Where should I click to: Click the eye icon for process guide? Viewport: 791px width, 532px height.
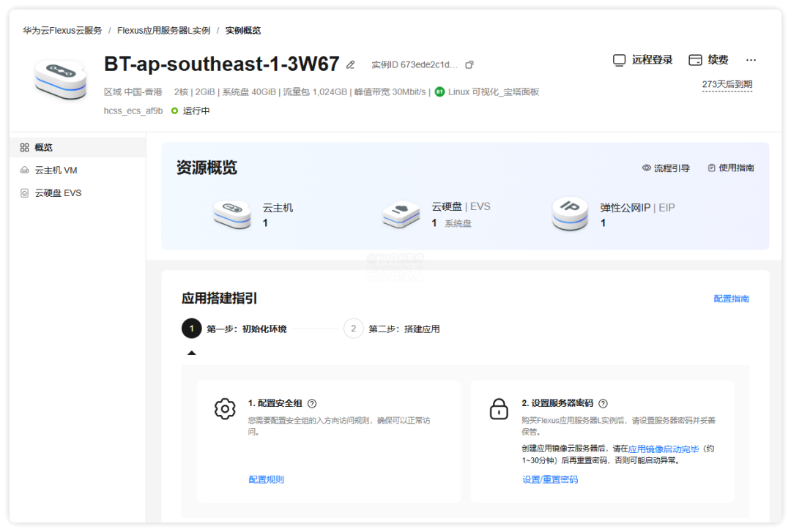pyautogui.click(x=646, y=168)
